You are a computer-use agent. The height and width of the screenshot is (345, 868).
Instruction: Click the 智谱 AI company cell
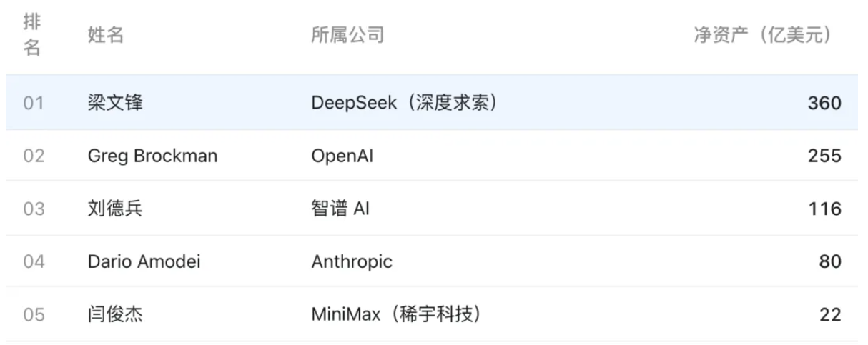coord(340,209)
